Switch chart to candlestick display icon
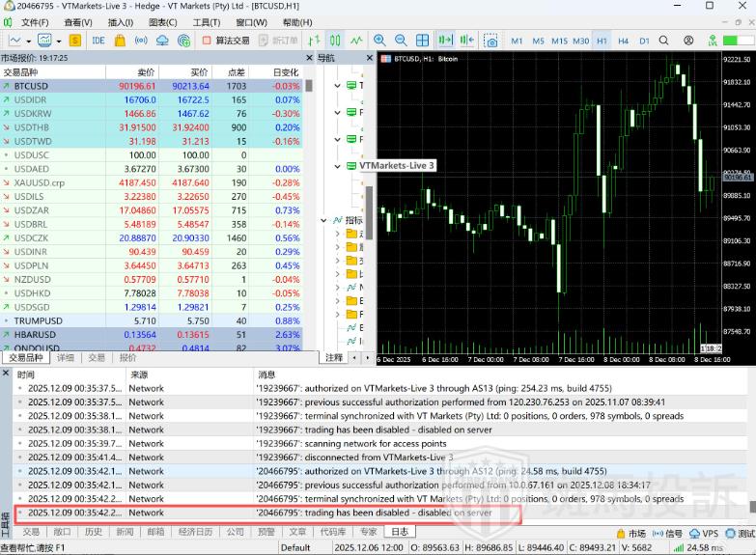 coord(335,41)
